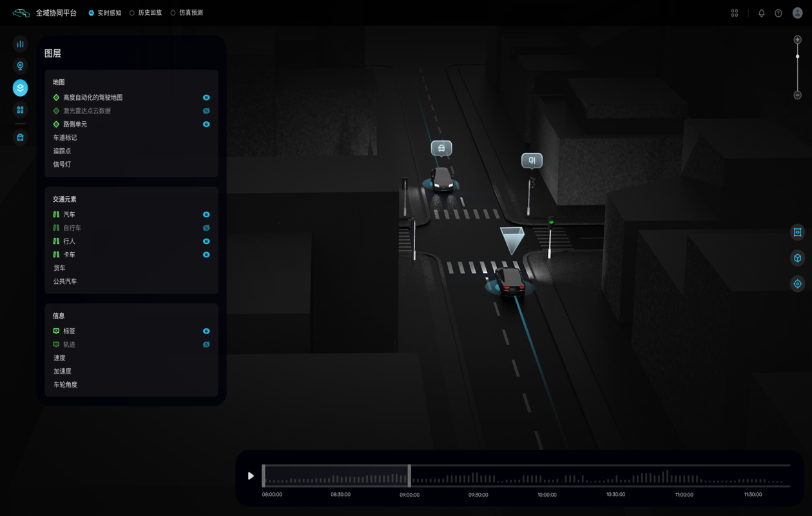Open the map location sidebar icon
812x516 pixels.
tap(20, 66)
